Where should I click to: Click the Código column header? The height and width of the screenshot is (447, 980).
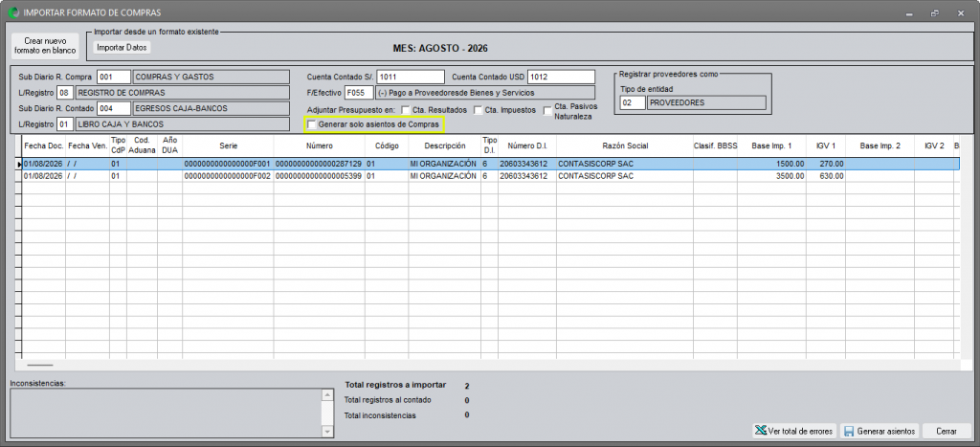[387, 145]
